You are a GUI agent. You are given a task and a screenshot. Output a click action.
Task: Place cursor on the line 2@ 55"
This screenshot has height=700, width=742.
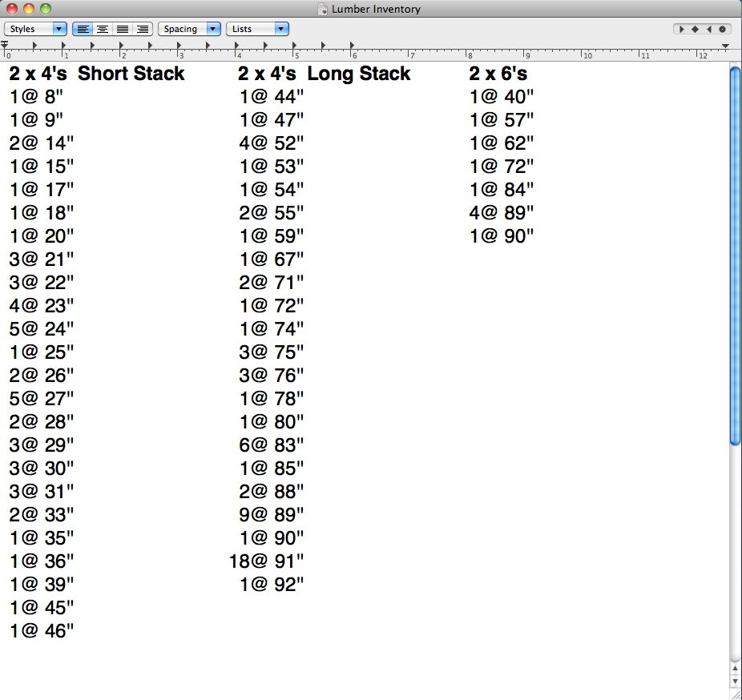pos(271,213)
